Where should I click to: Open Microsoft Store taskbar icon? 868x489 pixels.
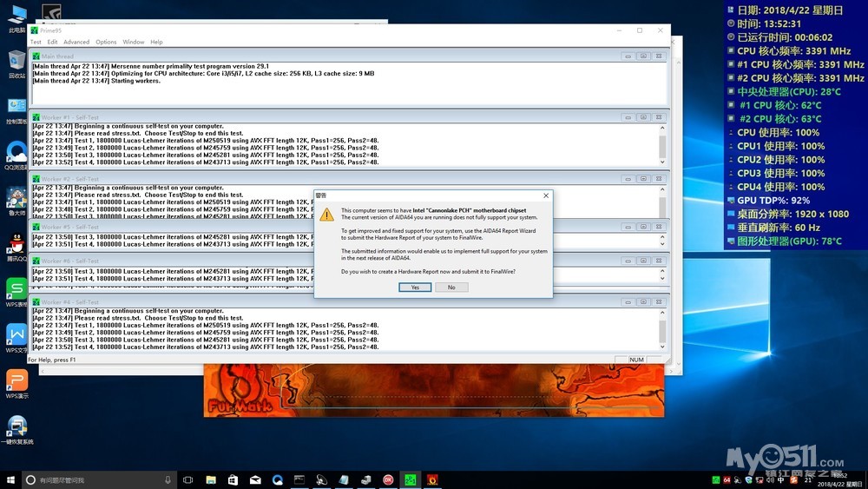(233, 479)
